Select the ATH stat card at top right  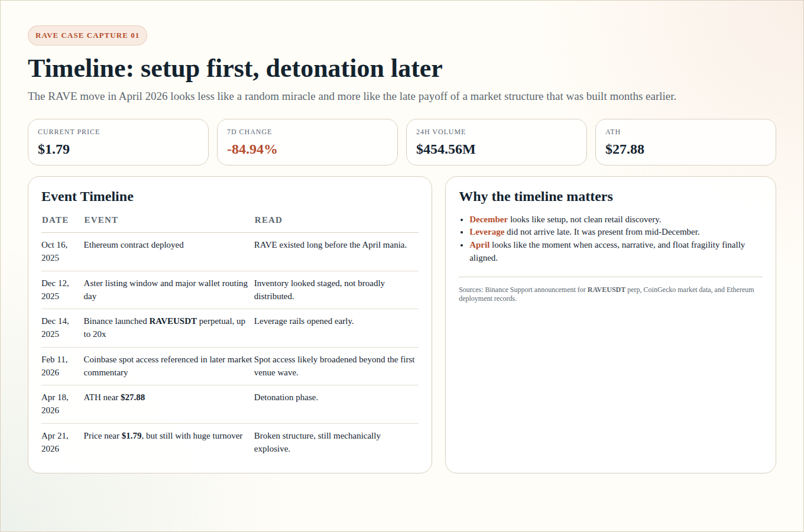(x=685, y=142)
